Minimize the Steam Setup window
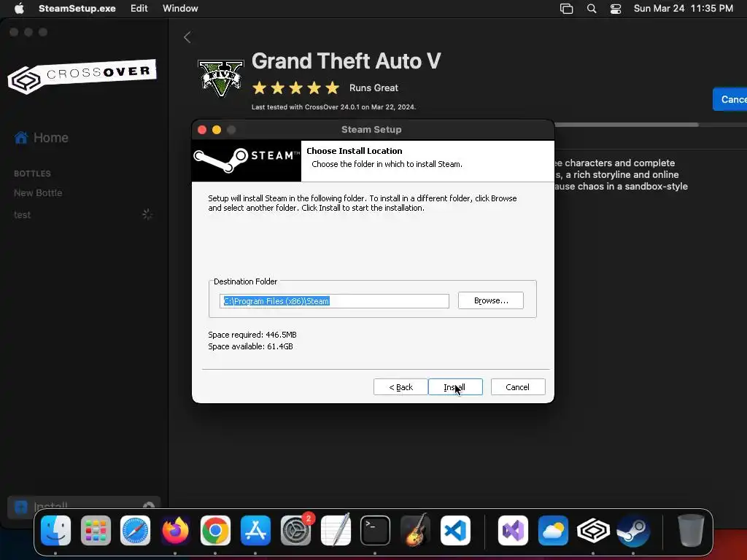The image size is (747, 560). pyautogui.click(x=217, y=130)
